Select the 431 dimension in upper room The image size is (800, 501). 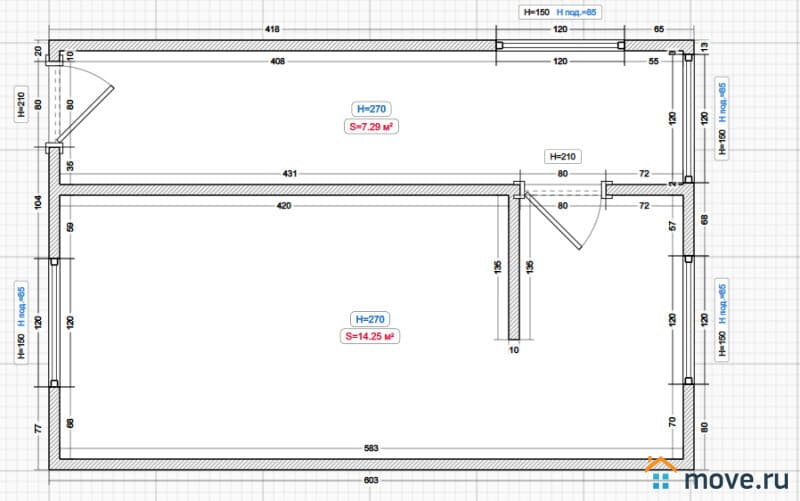290,174
